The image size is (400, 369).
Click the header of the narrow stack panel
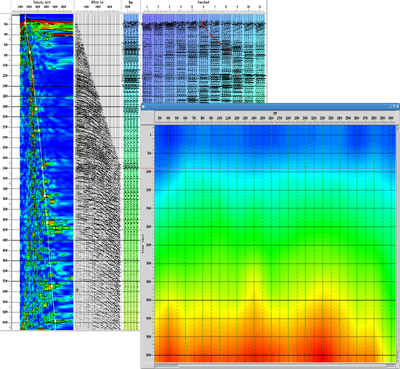click(x=130, y=2)
